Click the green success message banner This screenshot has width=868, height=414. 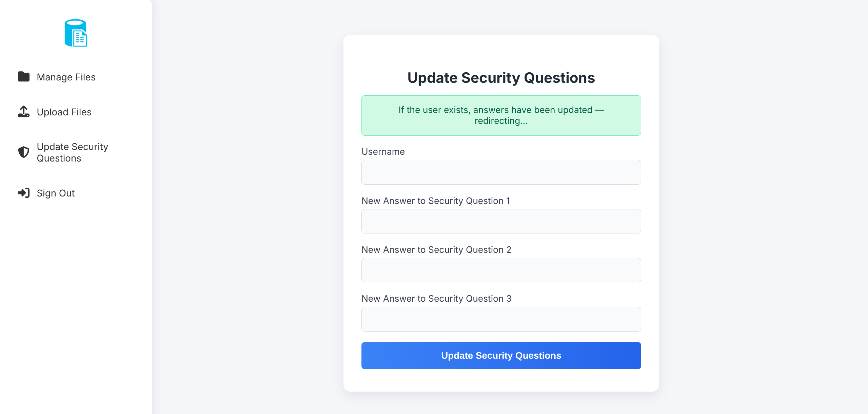pyautogui.click(x=501, y=115)
